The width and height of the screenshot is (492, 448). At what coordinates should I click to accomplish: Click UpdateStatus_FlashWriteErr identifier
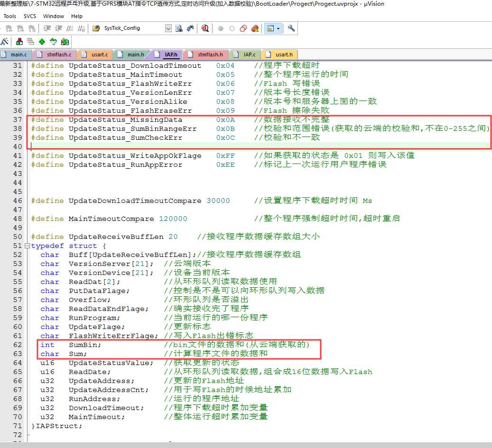pos(130,84)
